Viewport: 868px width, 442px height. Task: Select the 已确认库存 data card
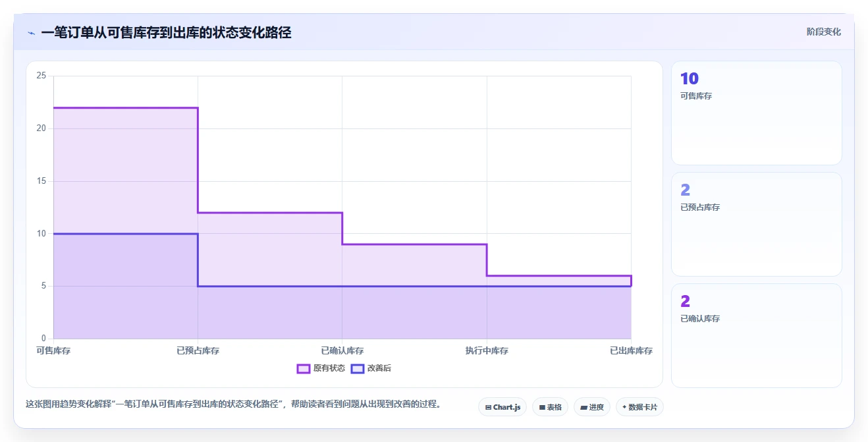click(756, 335)
